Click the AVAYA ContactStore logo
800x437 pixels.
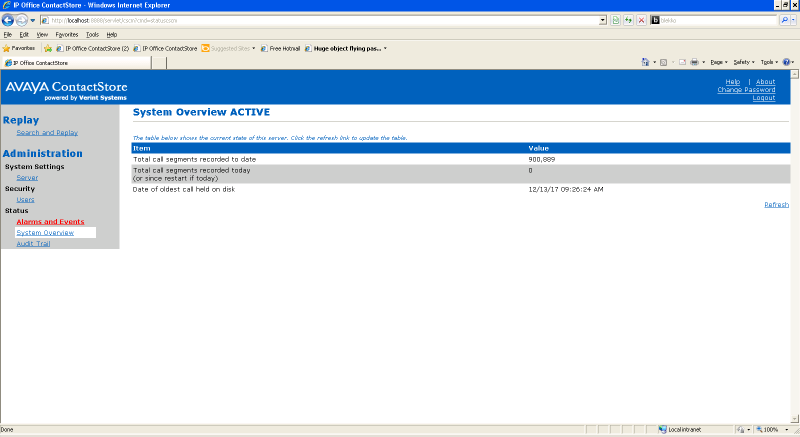tap(66, 90)
